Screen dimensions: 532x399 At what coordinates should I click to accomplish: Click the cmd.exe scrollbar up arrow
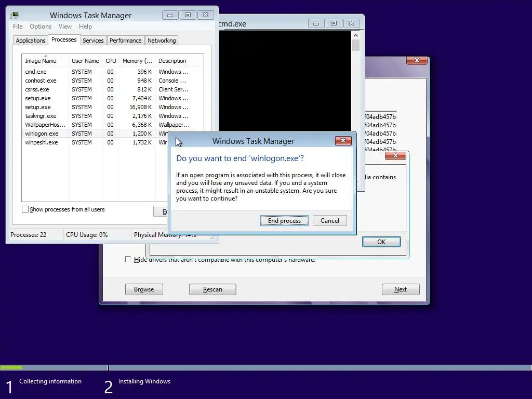point(355,35)
